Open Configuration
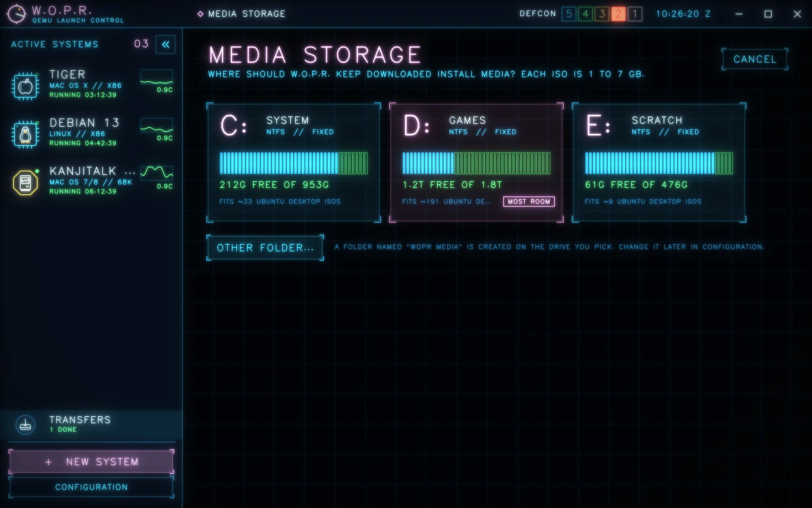The width and height of the screenshot is (812, 508). click(x=91, y=487)
